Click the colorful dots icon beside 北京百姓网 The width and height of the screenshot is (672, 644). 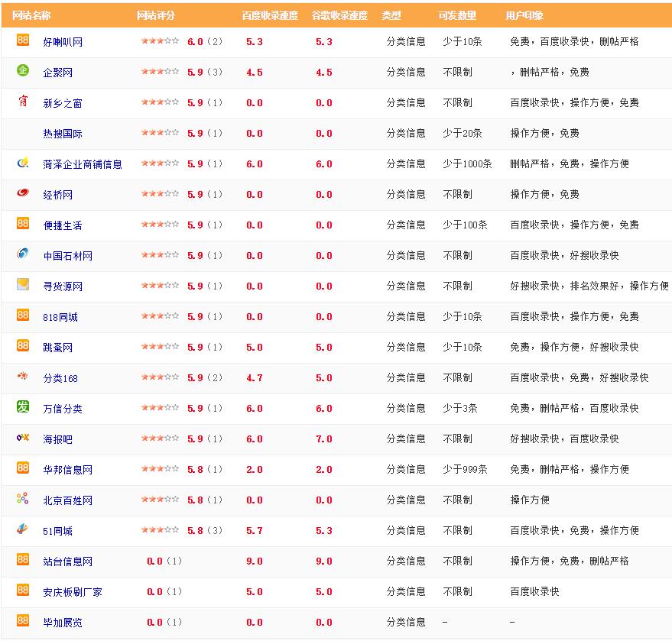23,498
